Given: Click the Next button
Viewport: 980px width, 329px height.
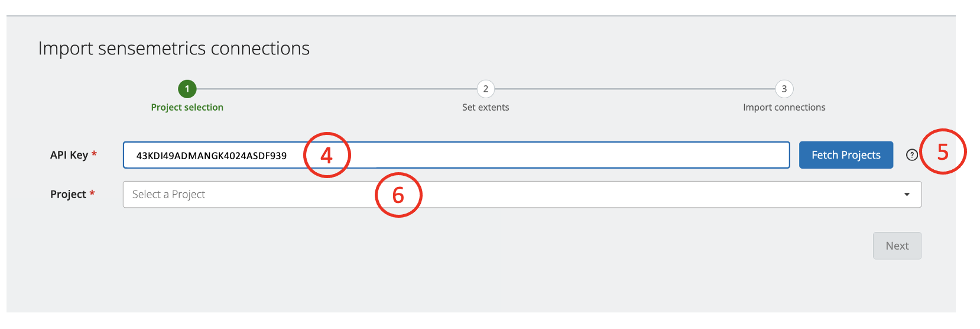Looking at the screenshot, I should click(x=897, y=246).
